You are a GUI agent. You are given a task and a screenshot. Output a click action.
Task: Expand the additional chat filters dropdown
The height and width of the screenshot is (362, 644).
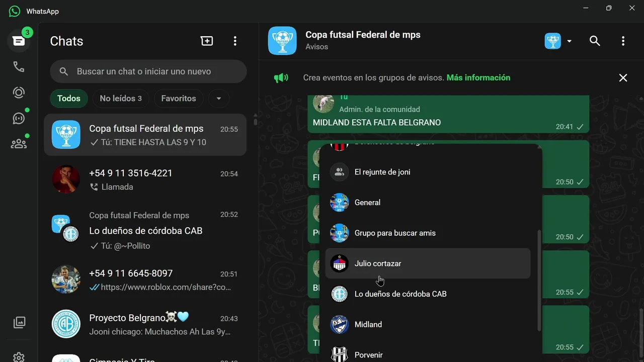(218, 99)
